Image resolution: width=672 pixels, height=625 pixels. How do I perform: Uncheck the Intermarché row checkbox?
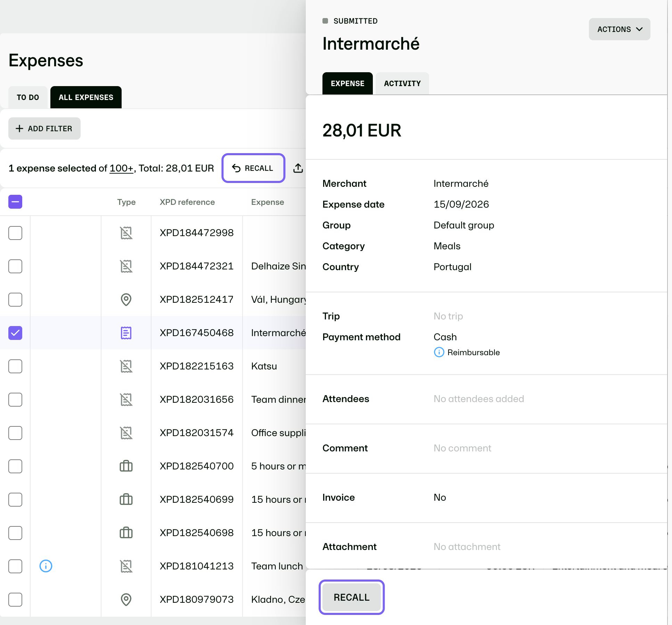(15, 333)
